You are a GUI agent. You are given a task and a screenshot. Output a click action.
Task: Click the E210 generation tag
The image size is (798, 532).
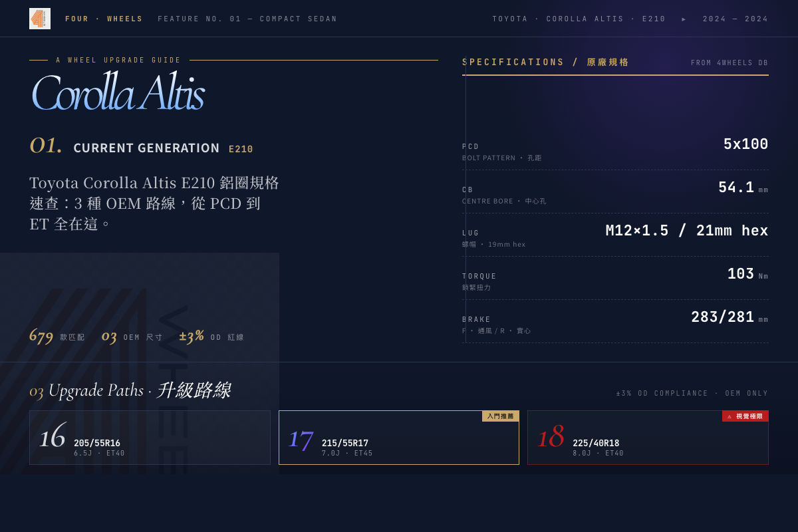point(241,149)
